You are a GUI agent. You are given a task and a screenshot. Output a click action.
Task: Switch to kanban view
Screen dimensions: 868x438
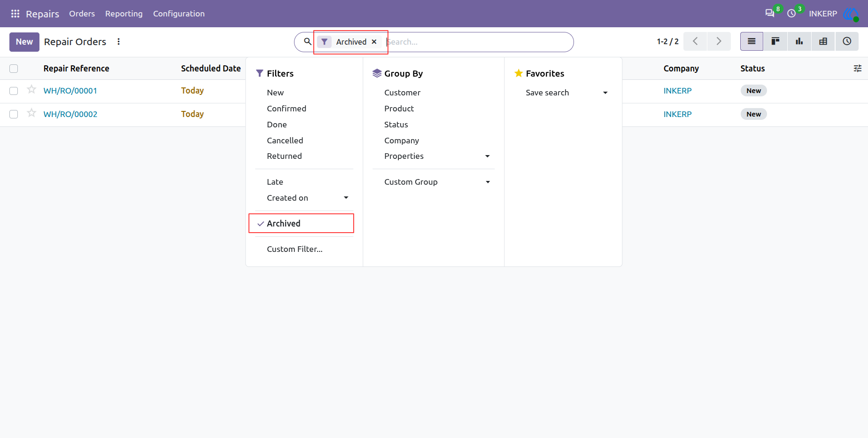coord(775,41)
